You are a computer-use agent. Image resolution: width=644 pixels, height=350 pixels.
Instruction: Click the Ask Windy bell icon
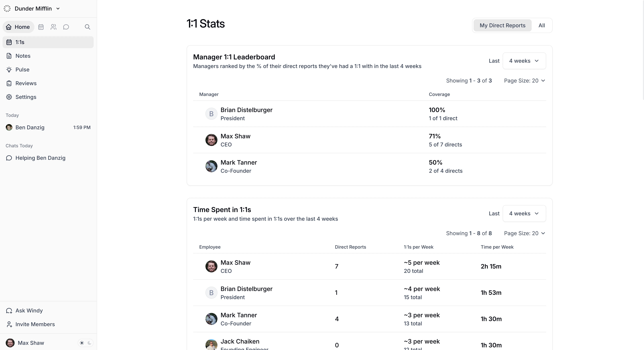pyautogui.click(x=9, y=310)
